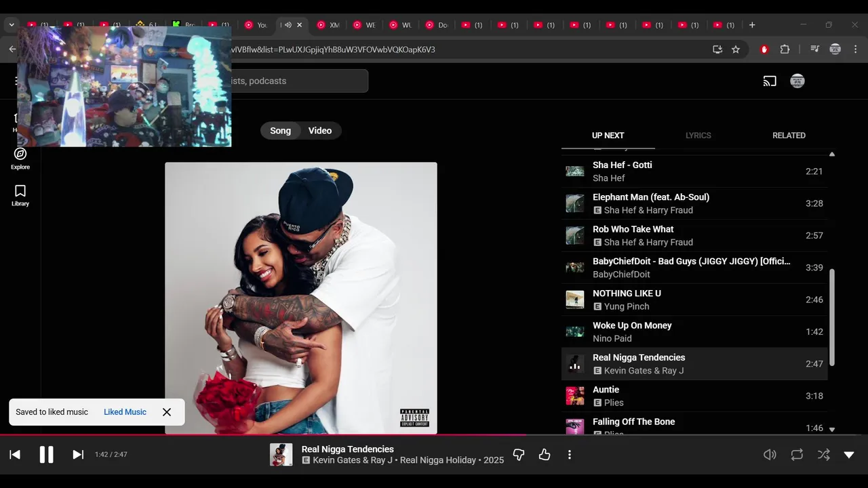
Task: Switch to Song mode
Action: 280,131
